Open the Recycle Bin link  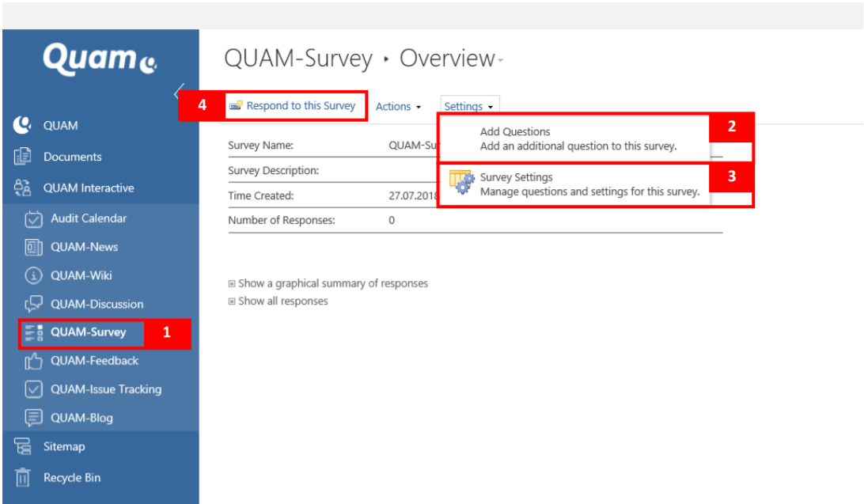pyautogui.click(x=72, y=478)
